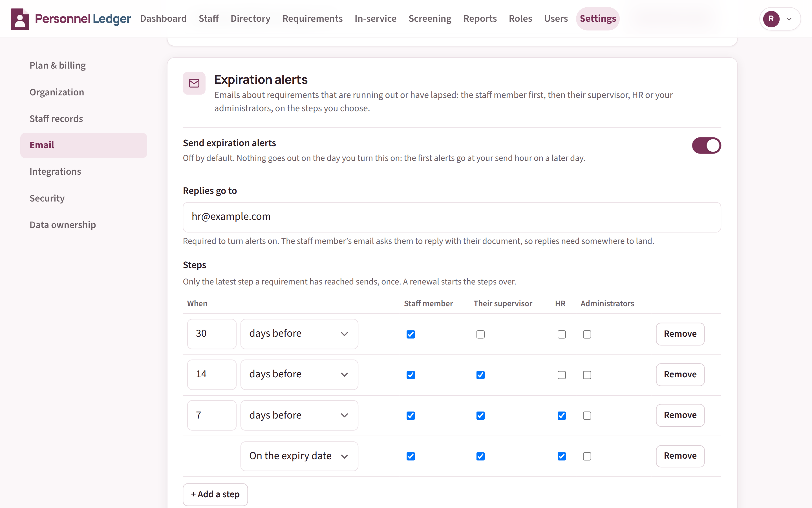Remove the 7 days before step
812x508 pixels.
(680, 415)
